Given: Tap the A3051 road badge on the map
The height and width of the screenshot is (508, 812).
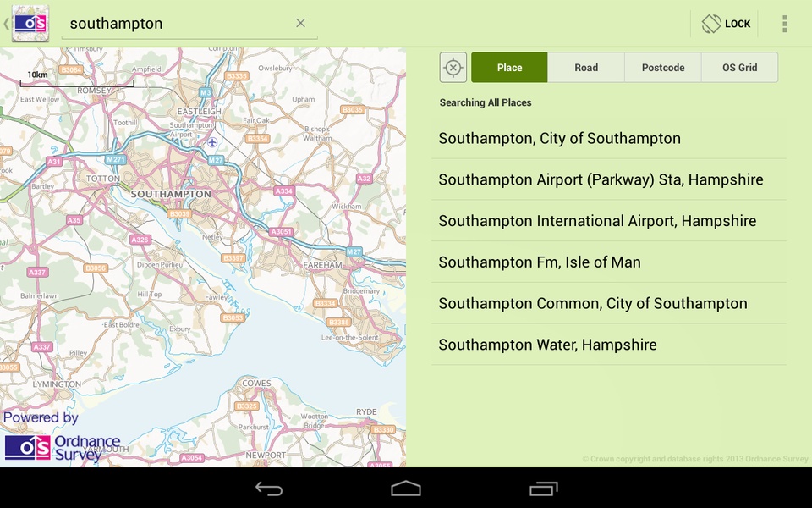Looking at the screenshot, I should click(x=281, y=232).
